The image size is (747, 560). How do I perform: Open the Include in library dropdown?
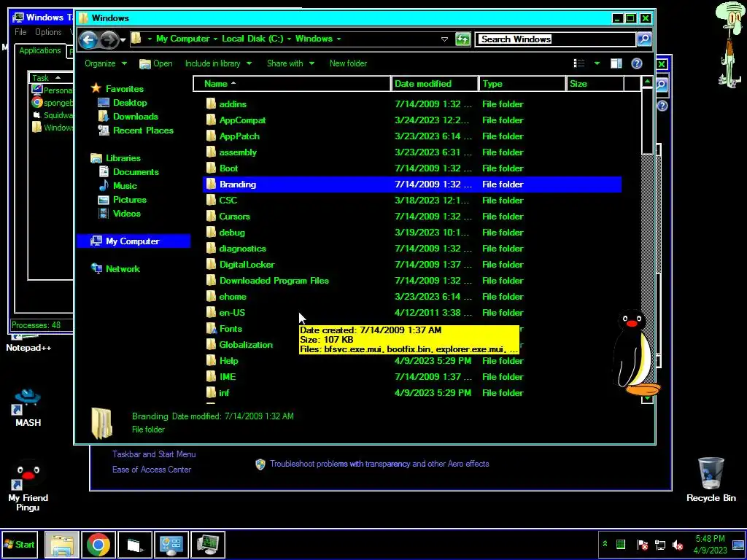pos(218,63)
